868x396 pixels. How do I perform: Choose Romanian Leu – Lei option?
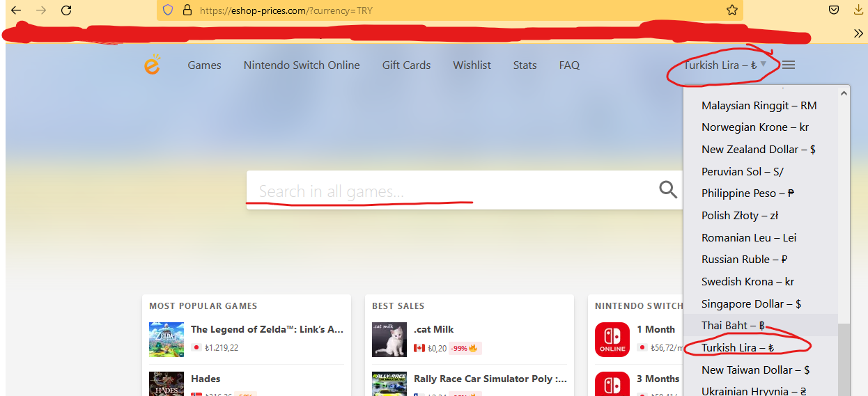point(761,237)
